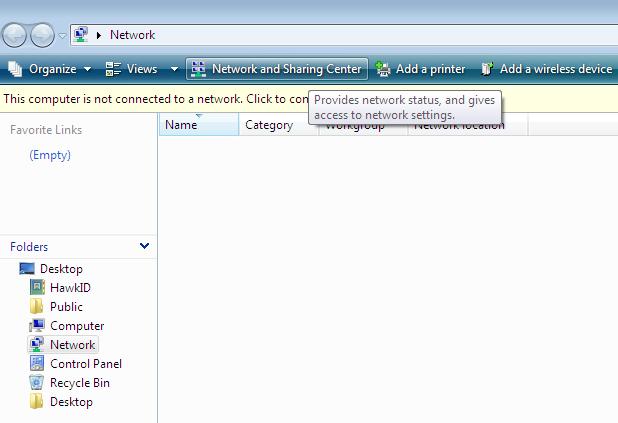Change view using the Views button
The image size is (618, 423).
click(x=142, y=69)
